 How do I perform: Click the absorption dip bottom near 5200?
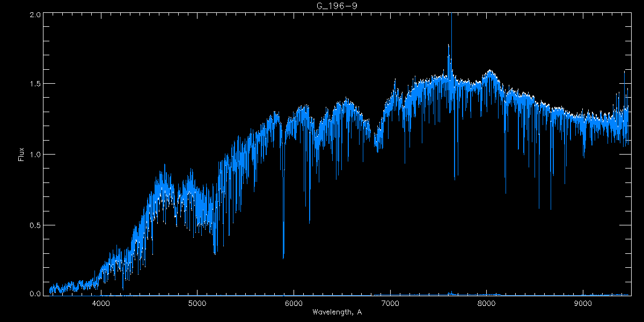click(x=215, y=252)
